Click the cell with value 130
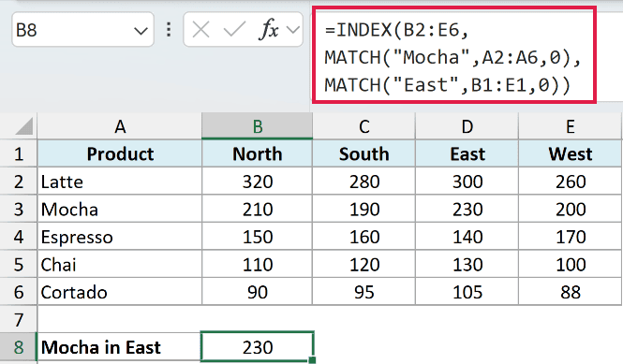Viewport: 623px width, 364px height. click(467, 265)
